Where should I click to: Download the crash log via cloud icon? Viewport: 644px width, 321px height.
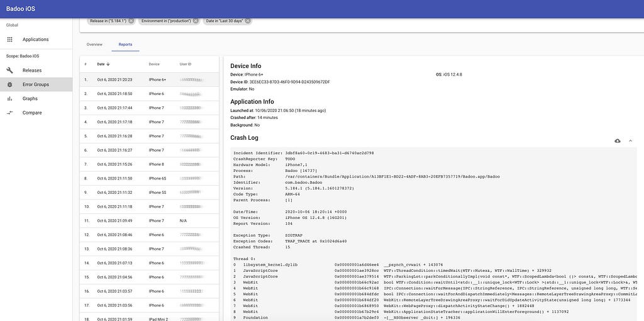618,140
